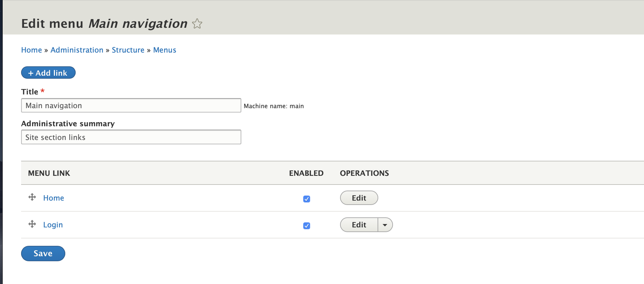Image resolution: width=644 pixels, height=284 pixels.
Task: Edit the Home menu link
Action: [359, 198]
